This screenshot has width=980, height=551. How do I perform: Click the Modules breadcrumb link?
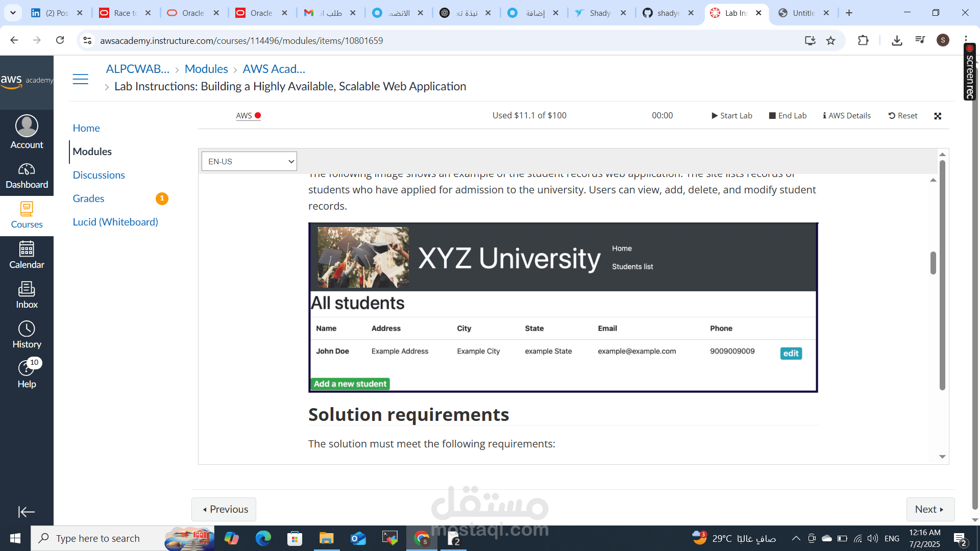206,69
